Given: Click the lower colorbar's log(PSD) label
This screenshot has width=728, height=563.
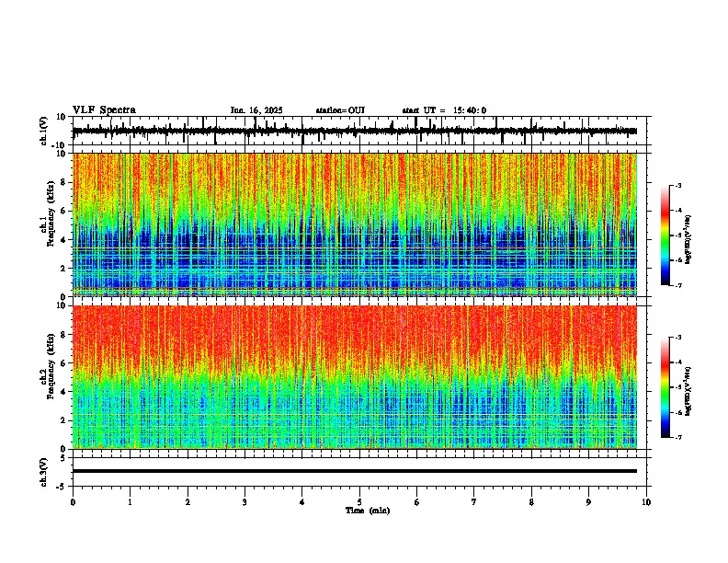Looking at the screenshot, I should [688, 391].
